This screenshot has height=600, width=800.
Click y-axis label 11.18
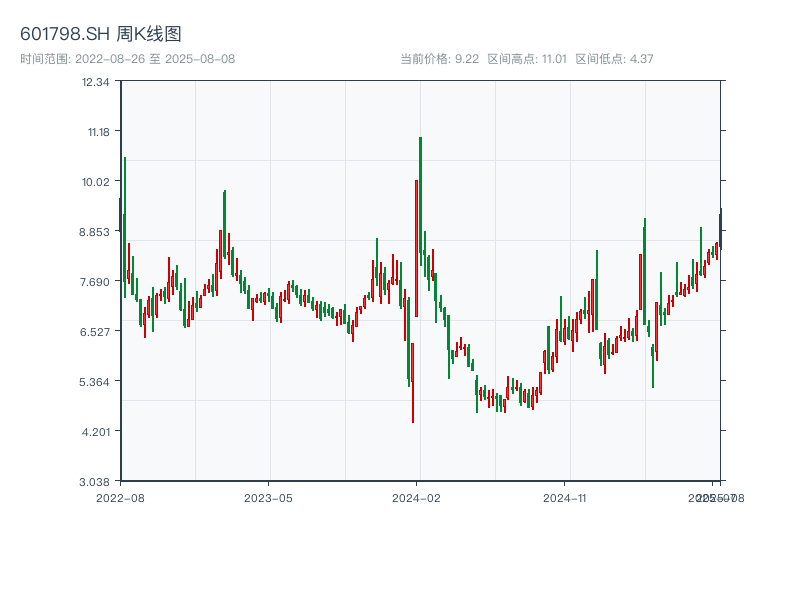(x=98, y=132)
